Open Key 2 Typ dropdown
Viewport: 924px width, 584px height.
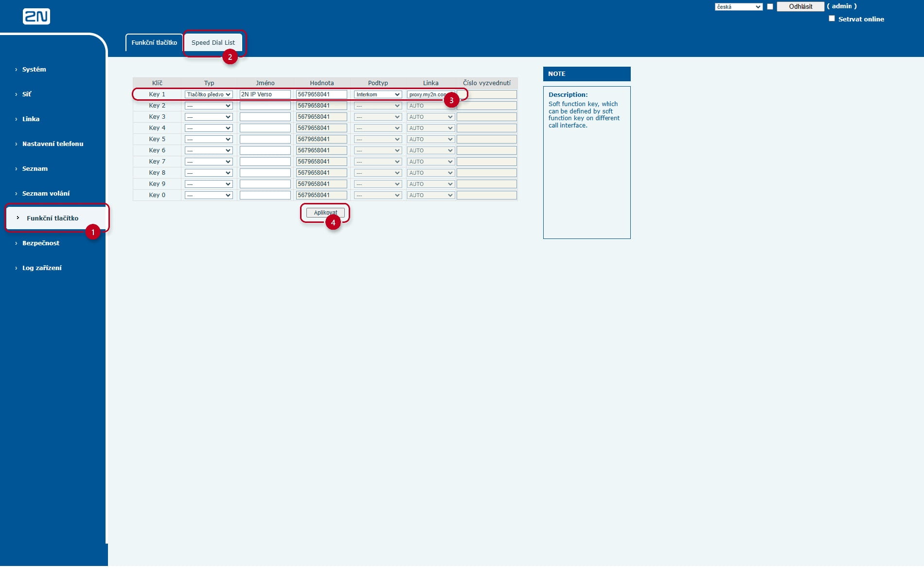[209, 106]
